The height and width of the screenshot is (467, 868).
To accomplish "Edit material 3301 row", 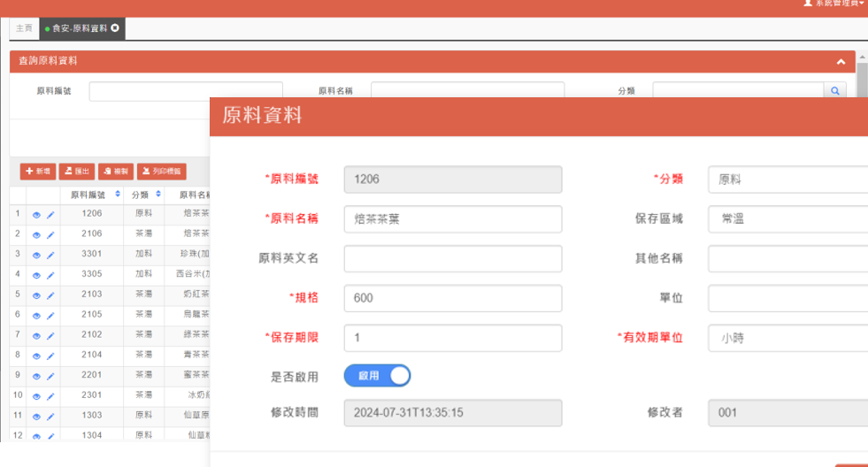I will 50,255.
